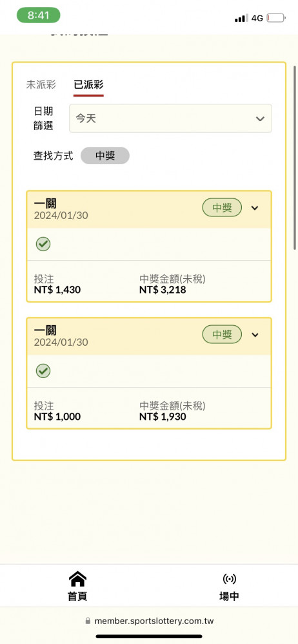
Task: Click the page scrollbar on the right edge
Action: [x=295, y=157]
